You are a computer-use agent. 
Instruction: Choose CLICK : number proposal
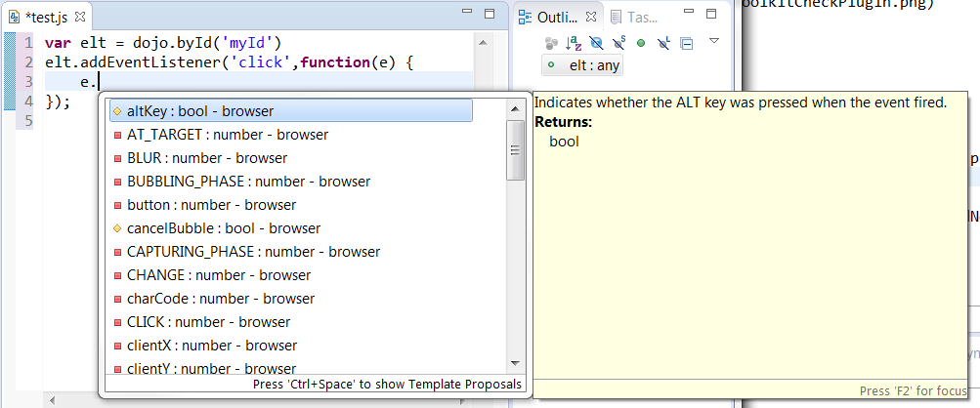[x=290, y=322]
